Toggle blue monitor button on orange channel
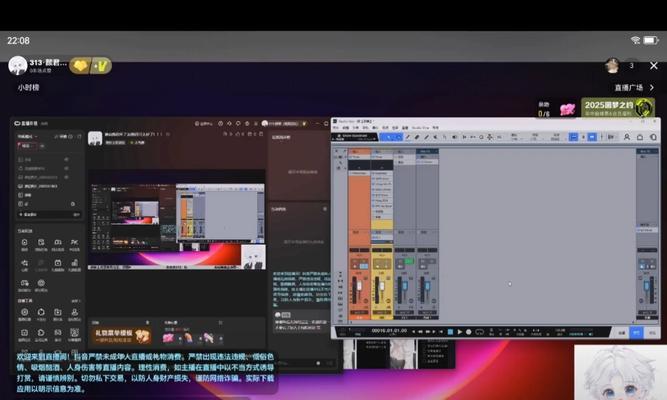The image size is (667, 400). pyautogui.click(x=364, y=266)
